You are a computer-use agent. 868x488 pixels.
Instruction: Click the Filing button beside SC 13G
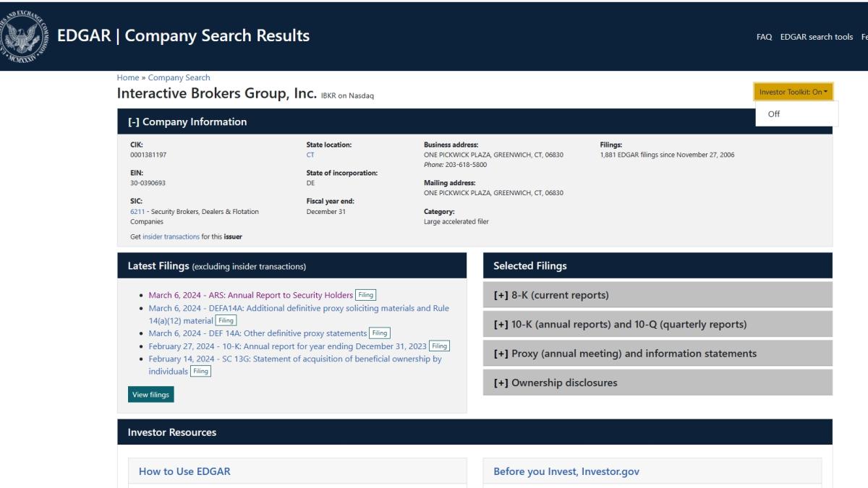point(200,371)
